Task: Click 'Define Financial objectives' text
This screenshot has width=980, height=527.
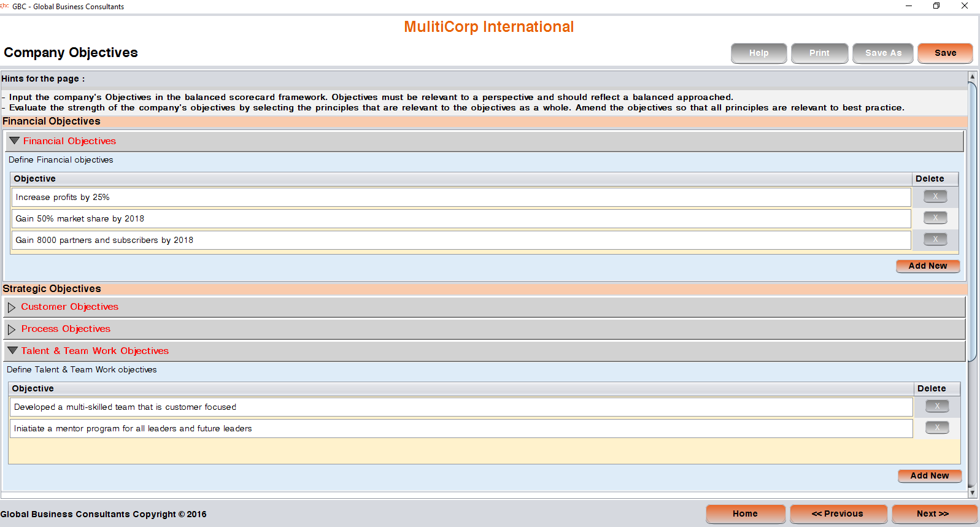Action: coord(61,160)
